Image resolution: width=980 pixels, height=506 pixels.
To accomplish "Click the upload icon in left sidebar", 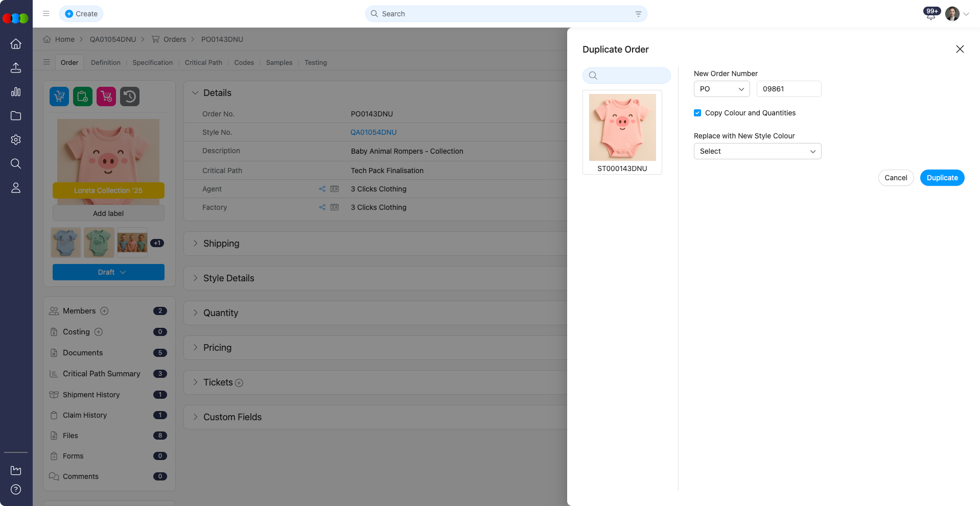I will [16, 68].
